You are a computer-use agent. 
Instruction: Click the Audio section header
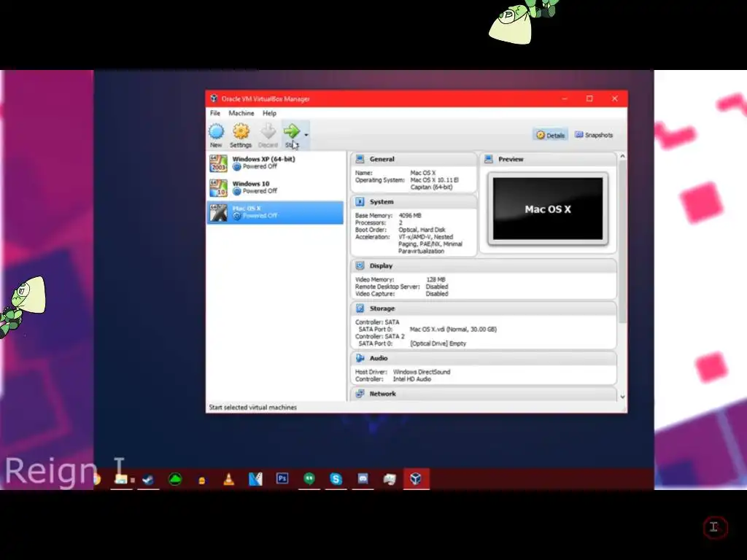pyautogui.click(x=484, y=358)
